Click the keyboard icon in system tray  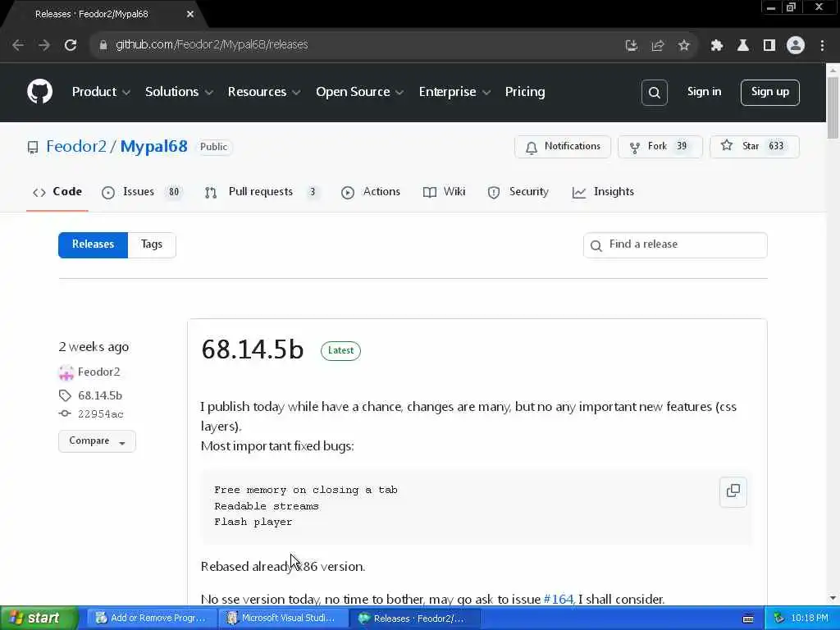coord(748,619)
